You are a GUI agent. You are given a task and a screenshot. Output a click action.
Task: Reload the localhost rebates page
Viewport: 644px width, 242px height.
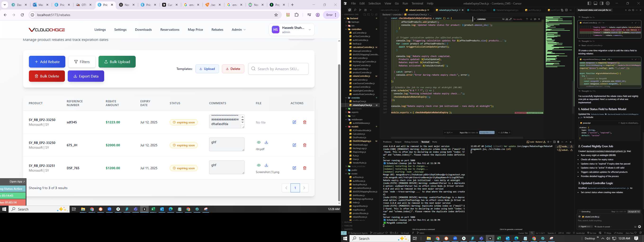coord(22,15)
